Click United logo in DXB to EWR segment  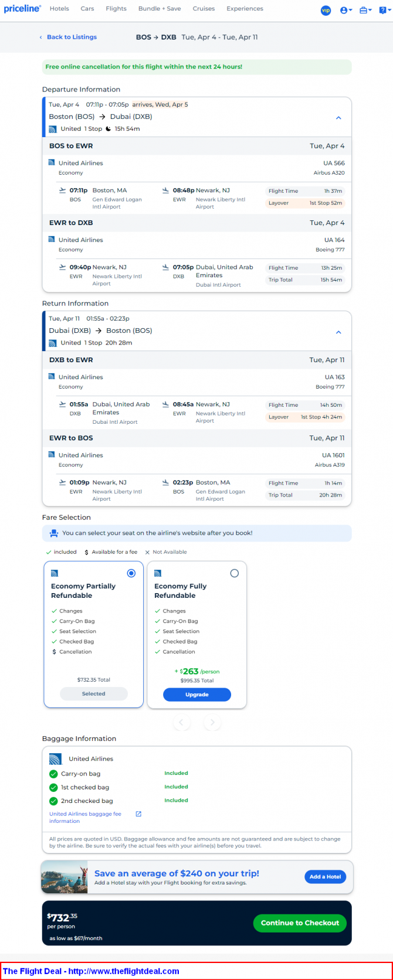52,377
